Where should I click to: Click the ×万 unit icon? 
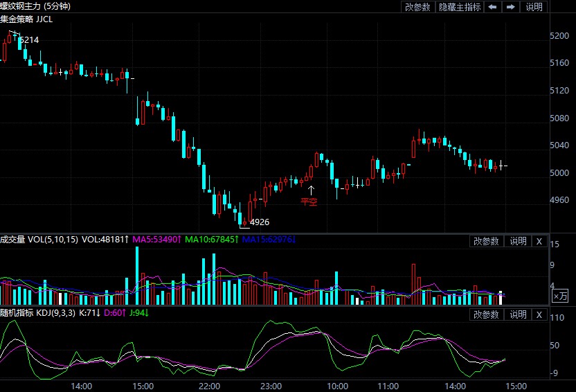tap(560, 296)
